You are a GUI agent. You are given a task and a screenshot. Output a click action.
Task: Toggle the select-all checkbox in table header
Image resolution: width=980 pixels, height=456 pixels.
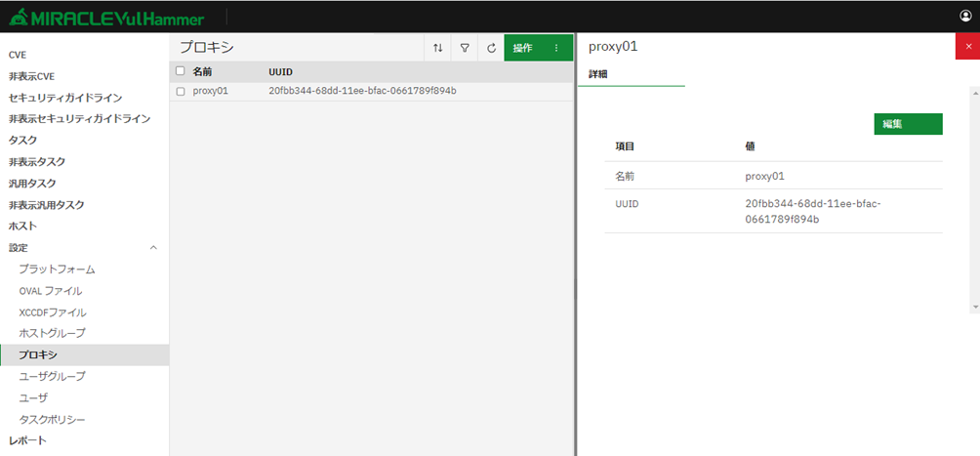point(180,71)
